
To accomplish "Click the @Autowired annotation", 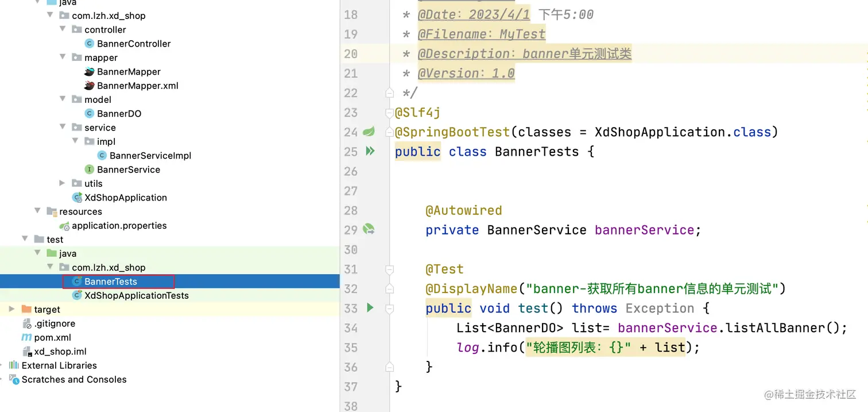I will point(464,210).
